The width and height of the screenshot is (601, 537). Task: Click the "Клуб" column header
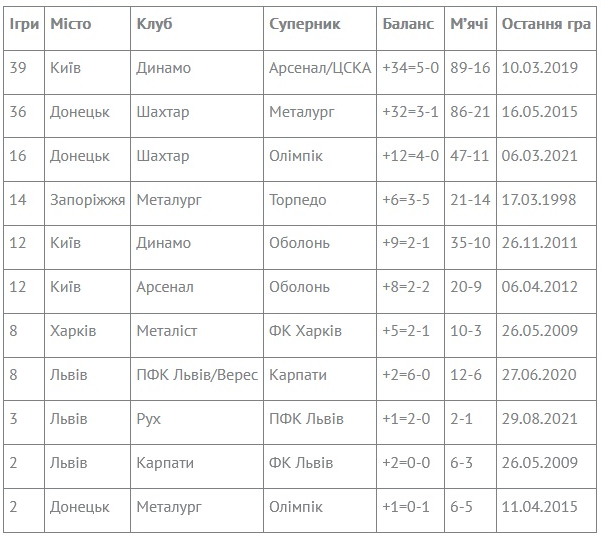(x=154, y=23)
